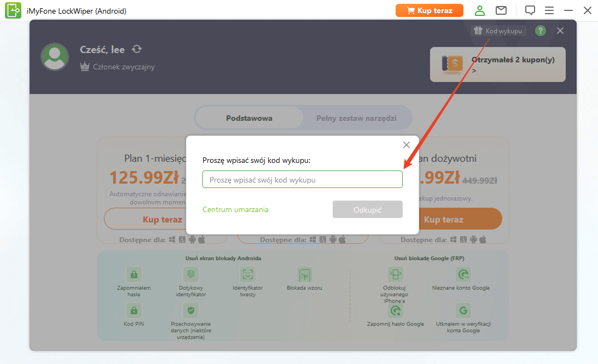Open the hamburger menu icon
Image resolution: width=598 pixels, height=364 pixels.
(549, 10)
